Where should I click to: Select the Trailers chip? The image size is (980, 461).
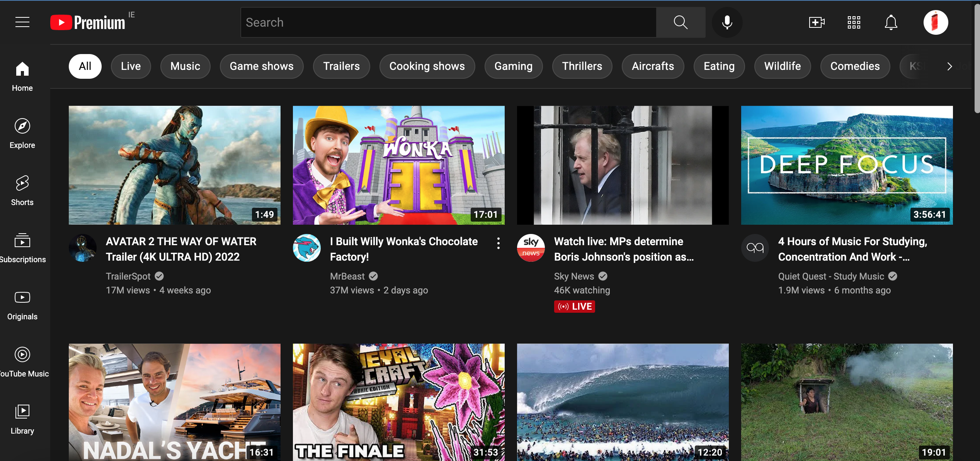tap(341, 66)
